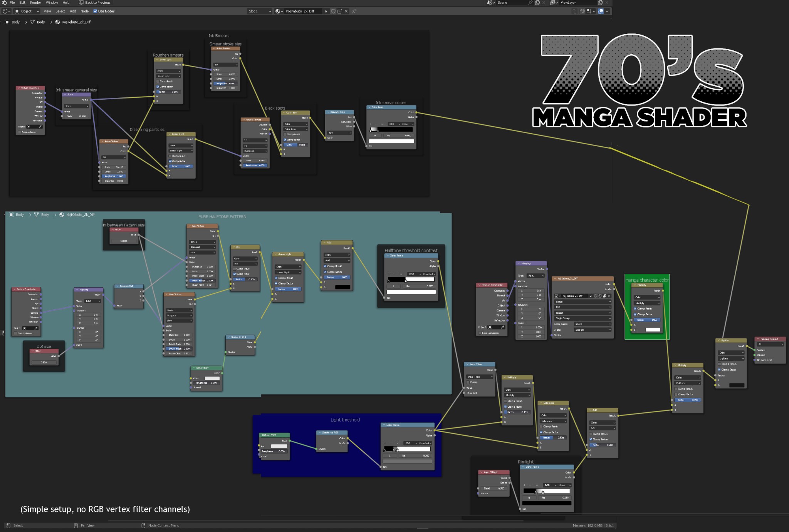The image size is (789, 532).
Task: Click white B color swatch in manga character color node
Action: click(653, 330)
